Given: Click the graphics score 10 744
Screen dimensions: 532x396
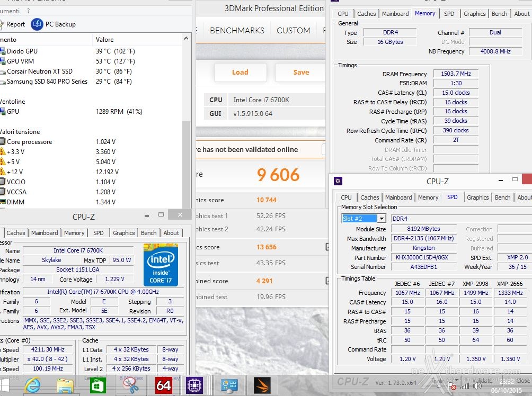Looking at the screenshot, I should (267, 200).
